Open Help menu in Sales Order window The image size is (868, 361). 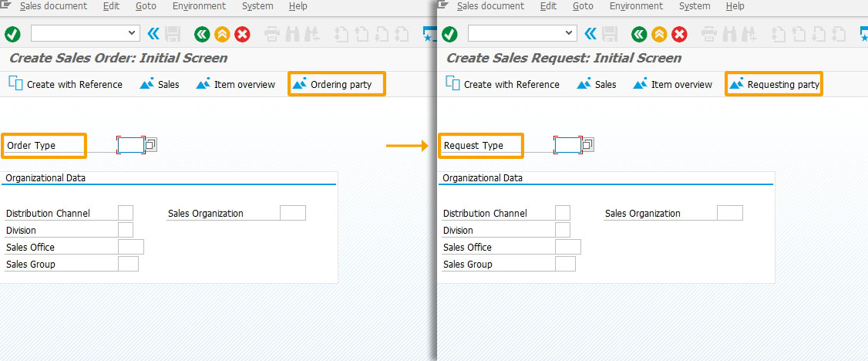pos(298,6)
